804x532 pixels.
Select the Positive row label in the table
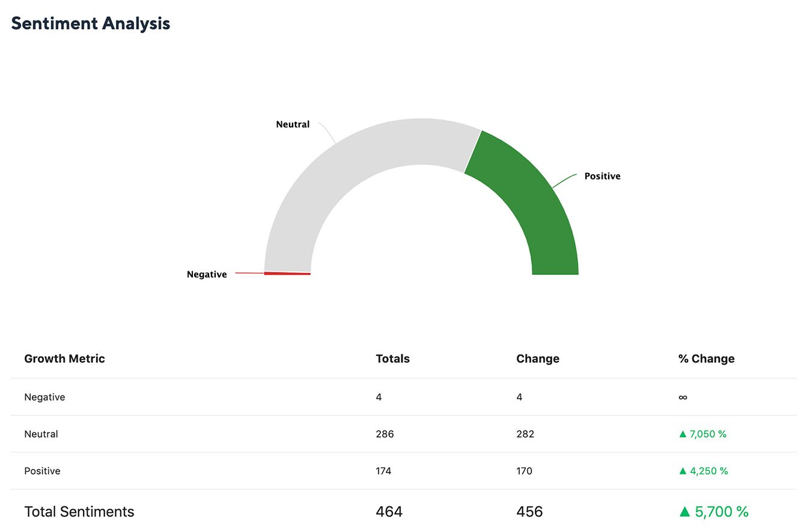[42, 471]
